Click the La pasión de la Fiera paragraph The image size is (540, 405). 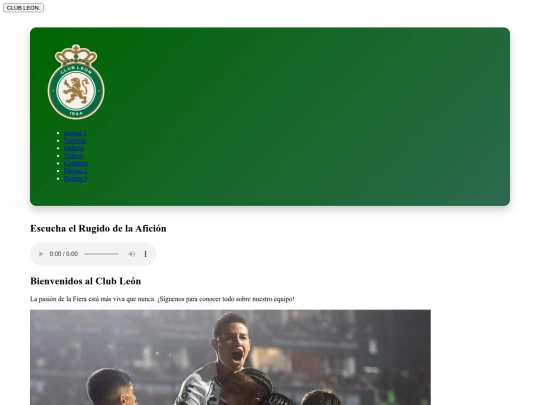[x=162, y=299]
